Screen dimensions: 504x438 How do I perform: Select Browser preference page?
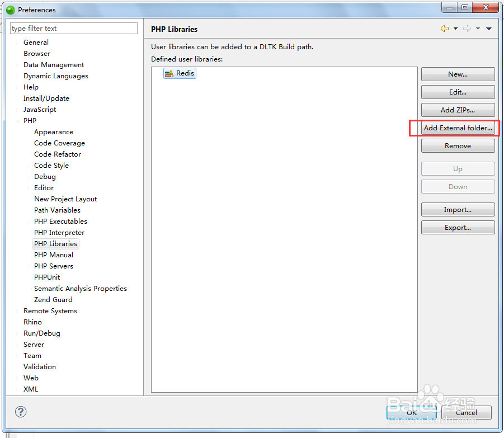click(x=37, y=54)
